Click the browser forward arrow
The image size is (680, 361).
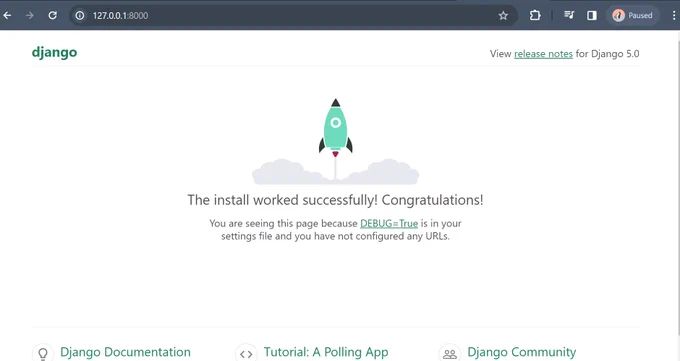pos(29,16)
